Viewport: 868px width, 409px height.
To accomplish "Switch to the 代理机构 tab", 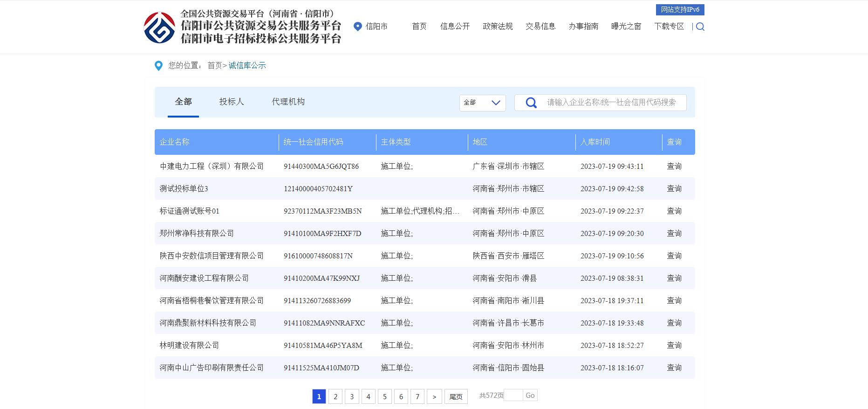I will pos(288,102).
